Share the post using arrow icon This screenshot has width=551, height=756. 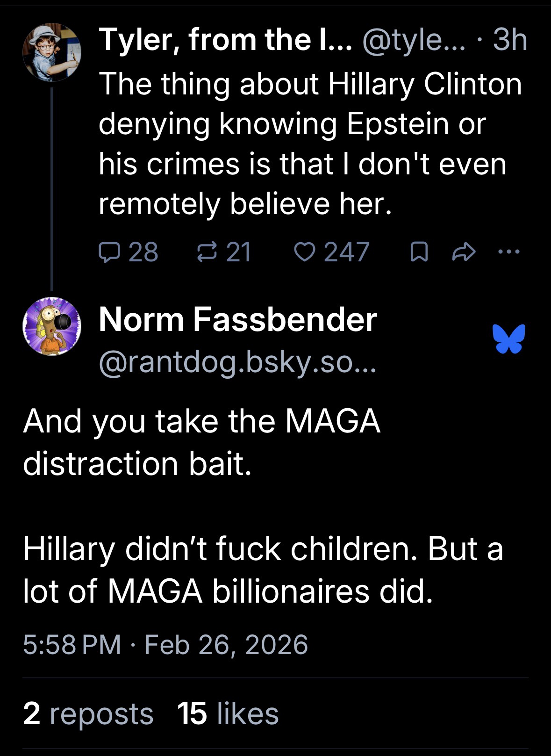point(464,253)
